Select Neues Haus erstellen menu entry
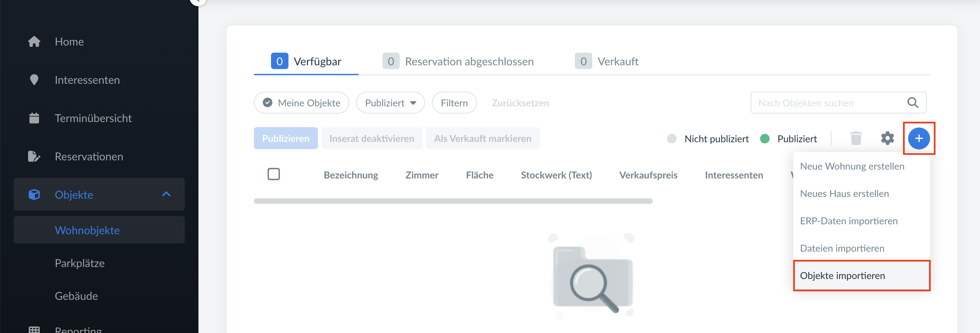The image size is (980, 333). point(861,194)
